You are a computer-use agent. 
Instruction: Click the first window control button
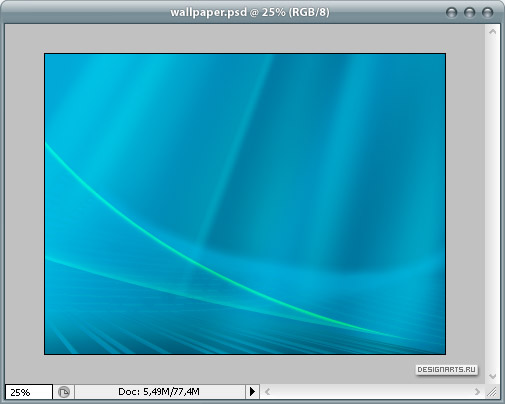[451, 13]
